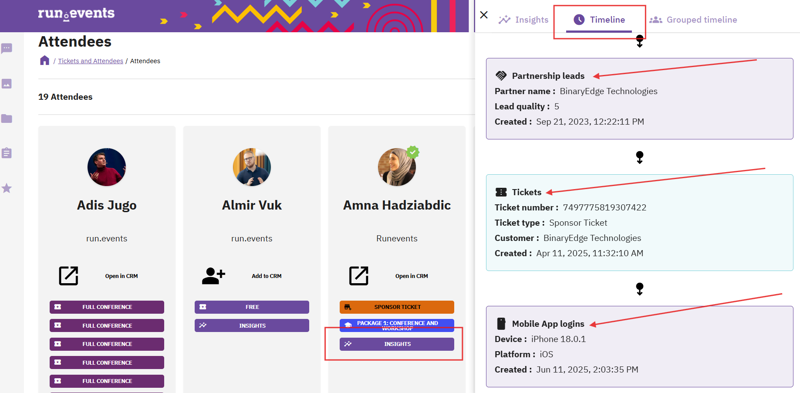Click Amna's Package 1 Conference and Workshop badge
Viewport: 800px width, 393px height.
(397, 326)
